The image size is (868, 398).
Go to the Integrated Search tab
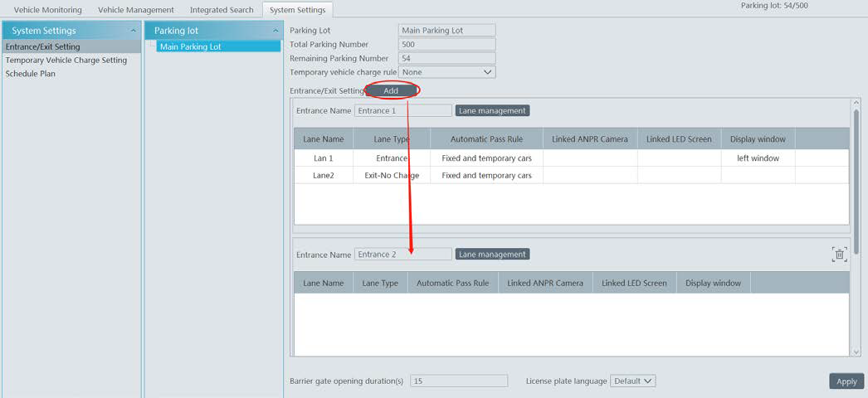[x=222, y=10]
